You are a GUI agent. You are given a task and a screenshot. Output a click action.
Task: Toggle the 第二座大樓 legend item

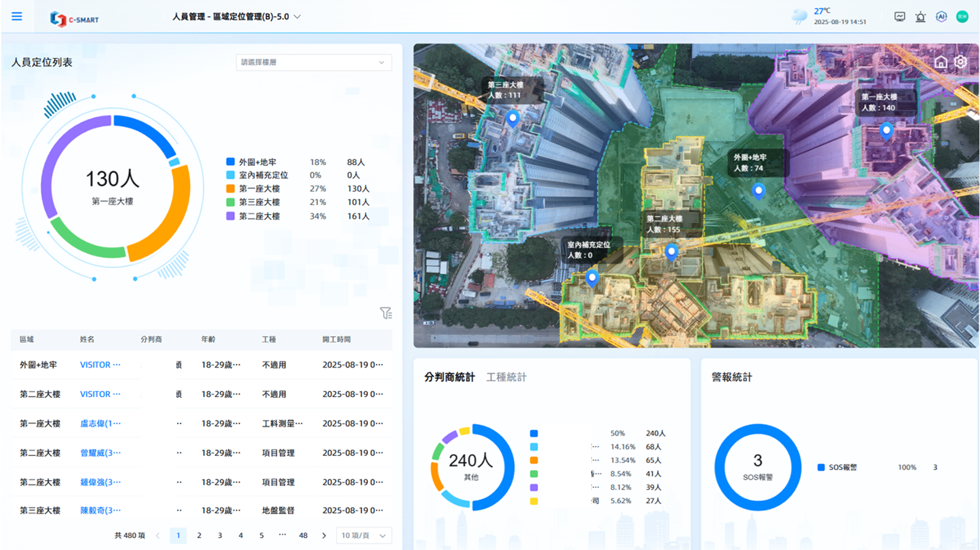(x=259, y=216)
